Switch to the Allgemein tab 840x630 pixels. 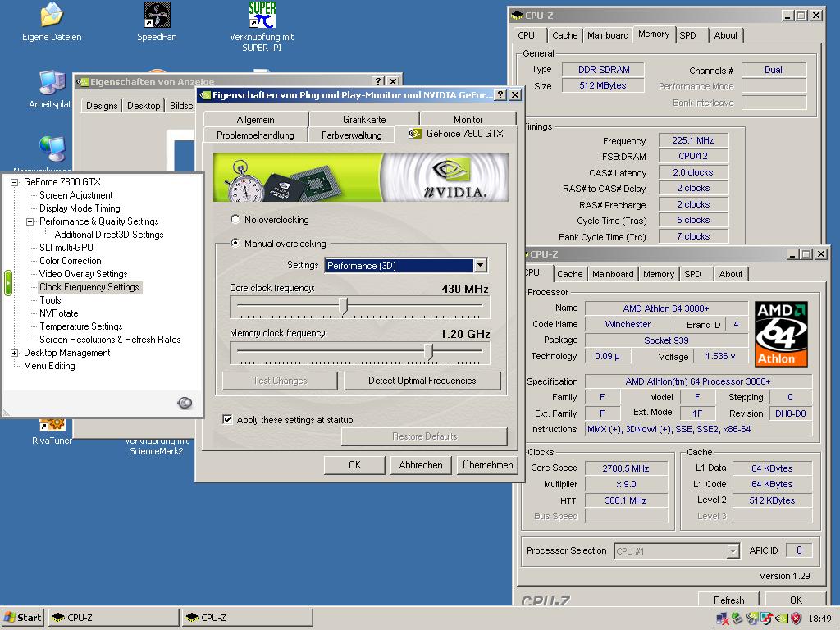[256, 120]
